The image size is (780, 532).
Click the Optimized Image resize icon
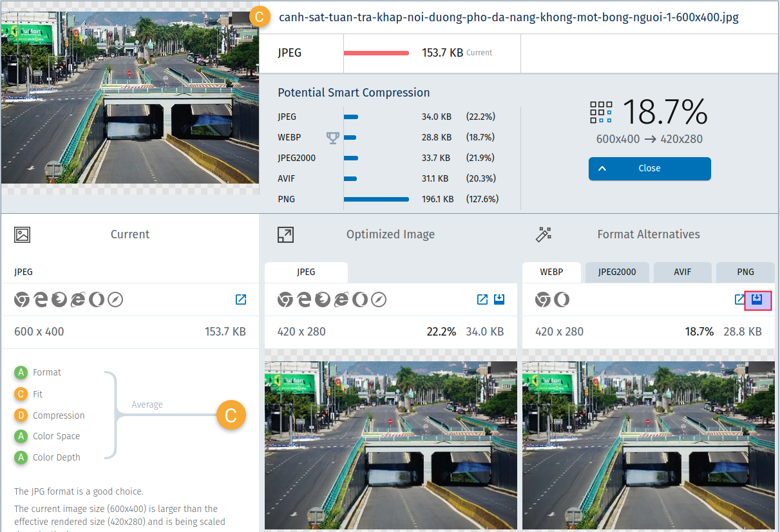tap(285, 234)
